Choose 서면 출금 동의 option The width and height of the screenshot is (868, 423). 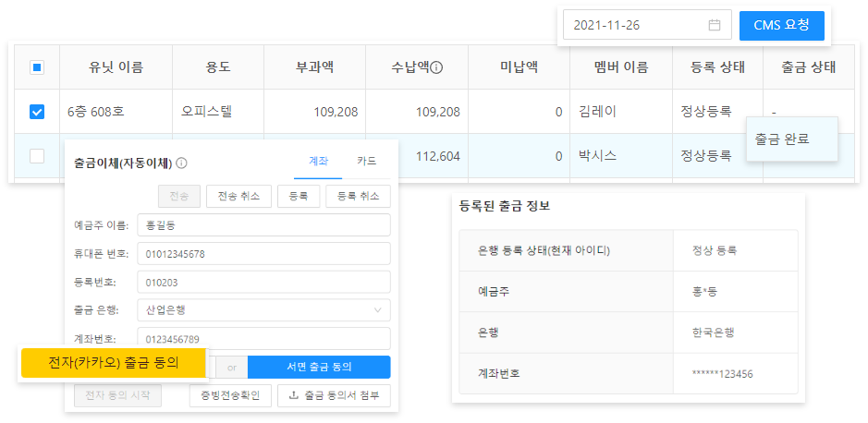pos(319,367)
